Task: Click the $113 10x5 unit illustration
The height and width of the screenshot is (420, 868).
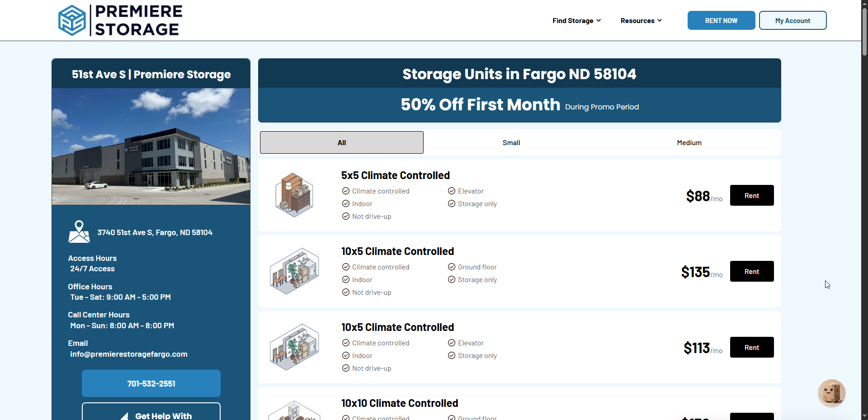Action: 294,347
